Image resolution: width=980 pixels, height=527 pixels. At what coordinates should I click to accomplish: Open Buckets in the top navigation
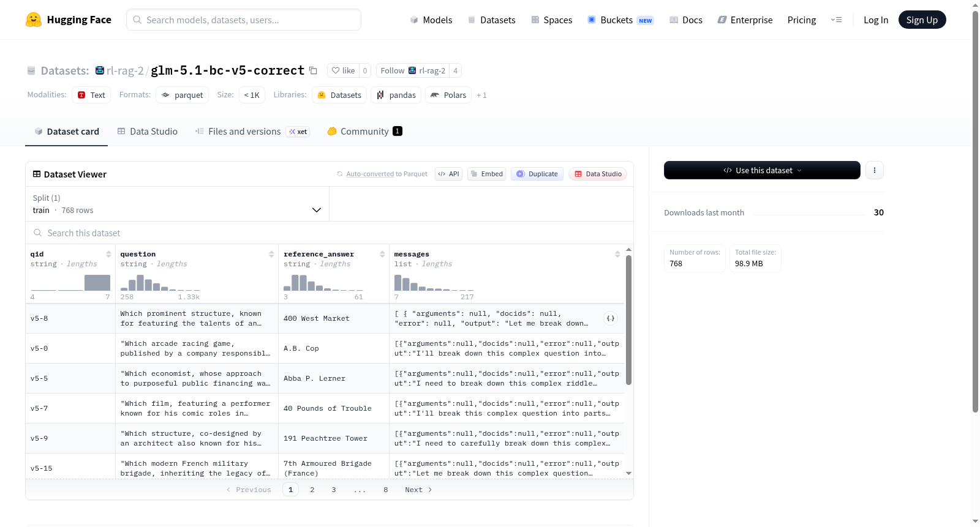(620, 20)
